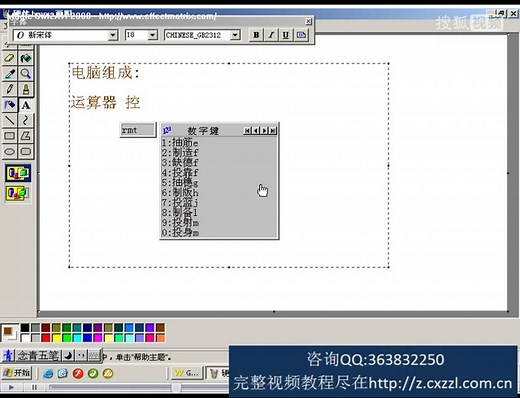The image size is (520, 398).
Task: Pick the bright red color swatch
Action: [46, 338]
